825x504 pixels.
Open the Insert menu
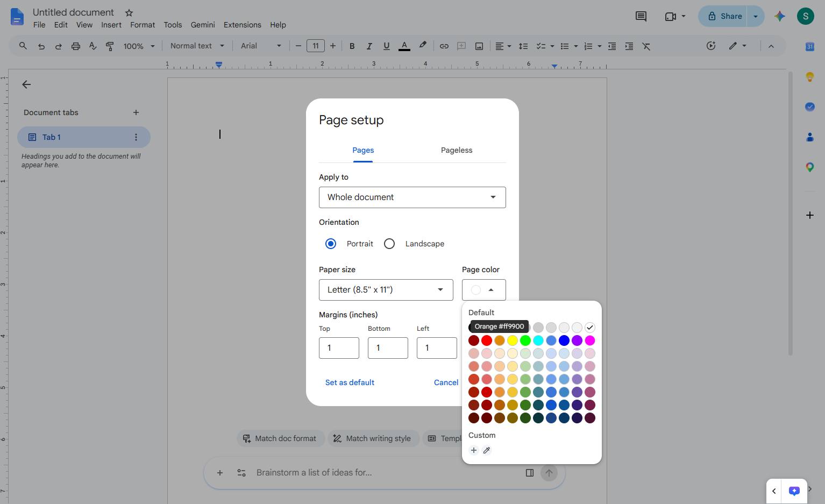point(111,25)
